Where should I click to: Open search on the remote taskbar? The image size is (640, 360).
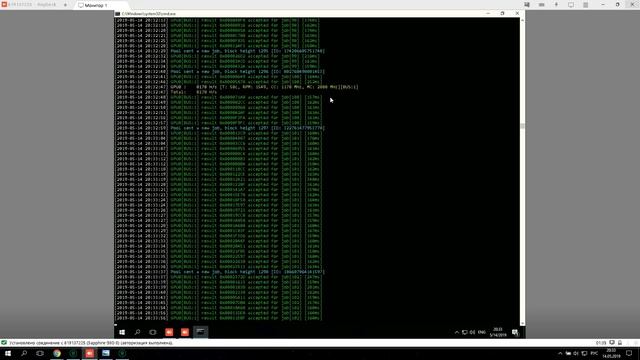click(138, 332)
